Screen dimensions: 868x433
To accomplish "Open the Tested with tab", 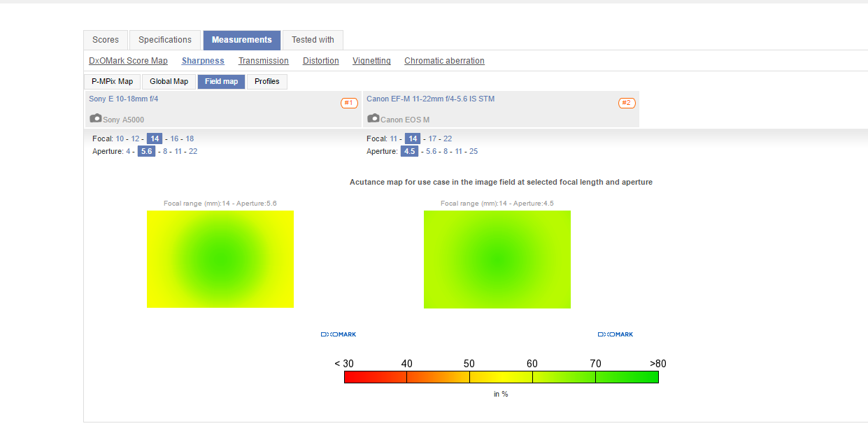I will pos(313,40).
